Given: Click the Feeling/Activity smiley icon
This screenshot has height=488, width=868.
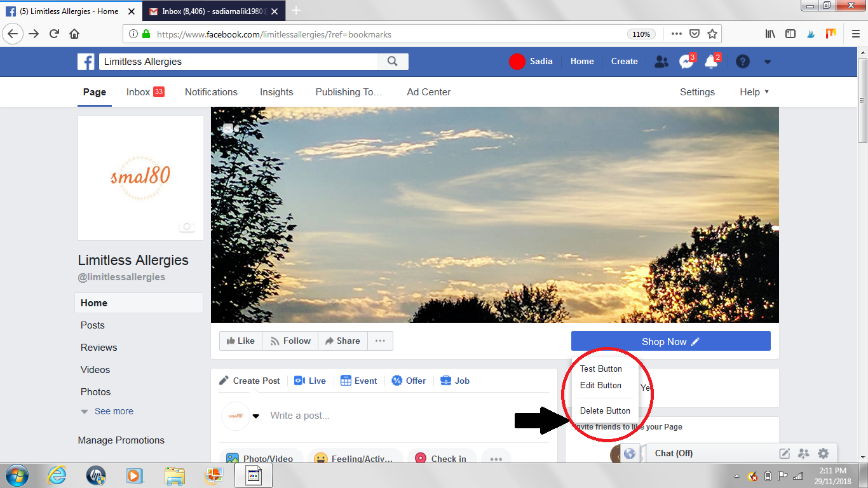Looking at the screenshot, I should click(321, 457).
